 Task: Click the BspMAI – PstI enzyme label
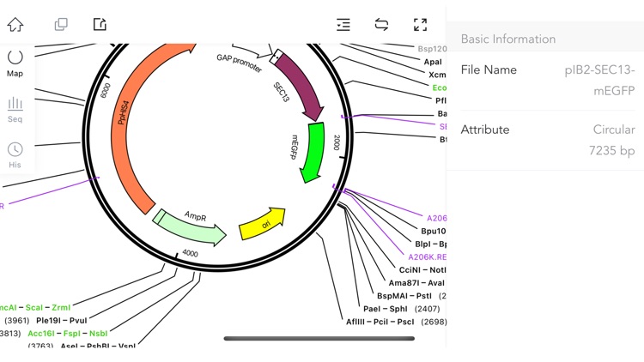click(404, 295)
